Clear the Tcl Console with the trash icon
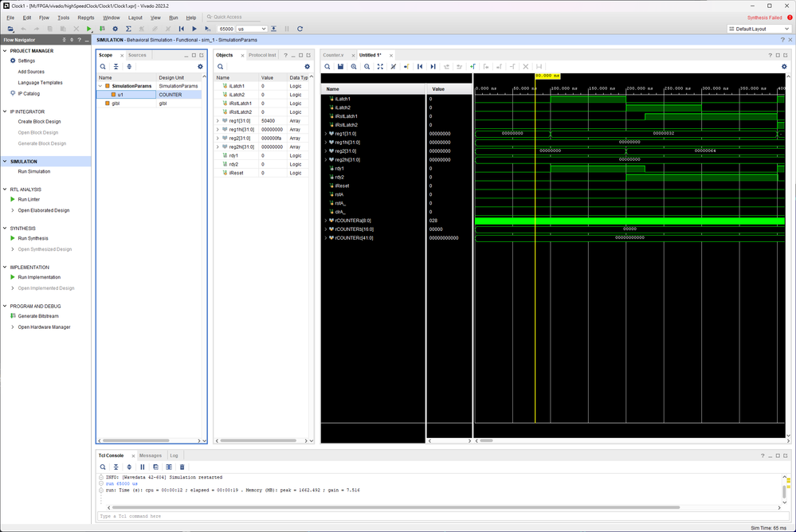 pyautogui.click(x=182, y=467)
